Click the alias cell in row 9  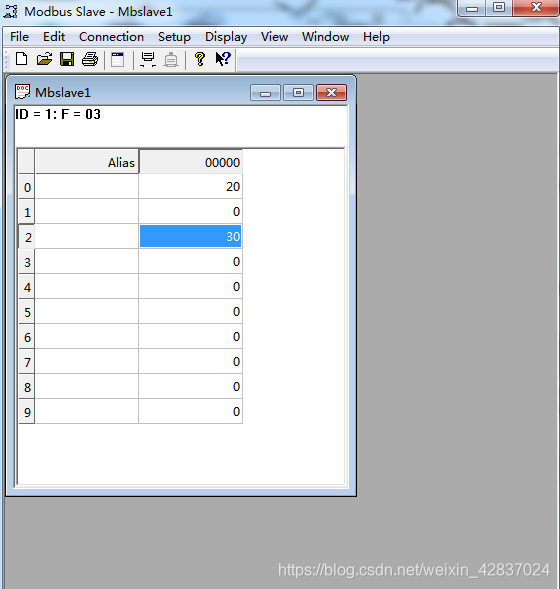[x=87, y=411]
